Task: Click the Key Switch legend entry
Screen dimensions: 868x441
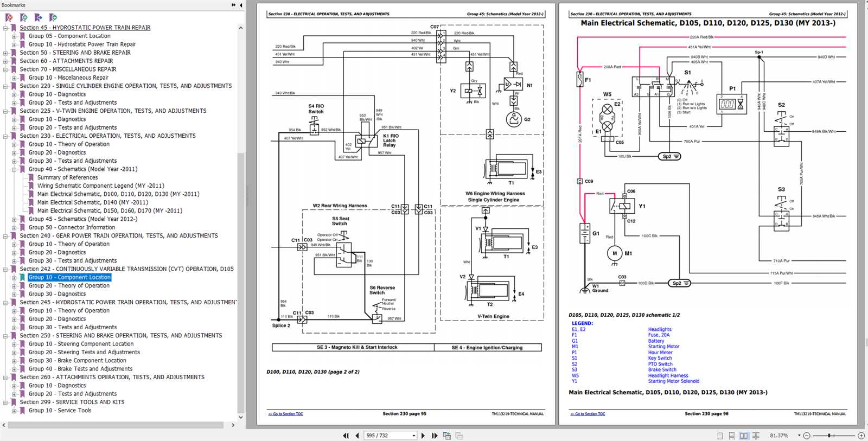Action: [x=660, y=358]
